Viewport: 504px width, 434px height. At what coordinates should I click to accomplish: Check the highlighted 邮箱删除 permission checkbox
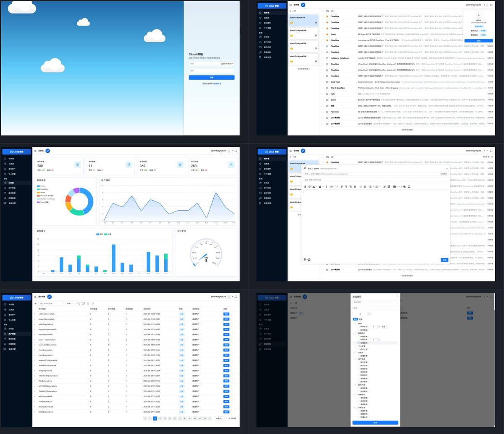pyautogui.click(x=359, y=343)
